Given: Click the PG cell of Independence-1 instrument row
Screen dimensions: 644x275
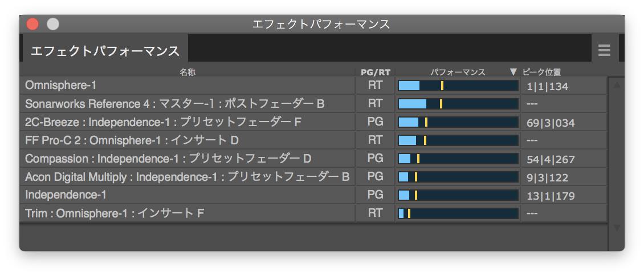Looking at the screenshot, I should pyautogui.click(x=376, y=195).
